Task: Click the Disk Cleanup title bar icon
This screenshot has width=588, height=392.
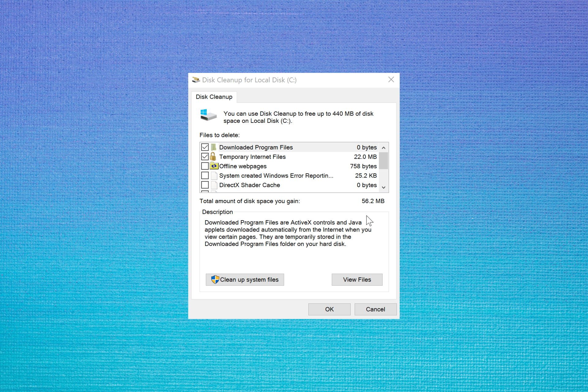Action: pyautogui.click(x=196, y=80)
